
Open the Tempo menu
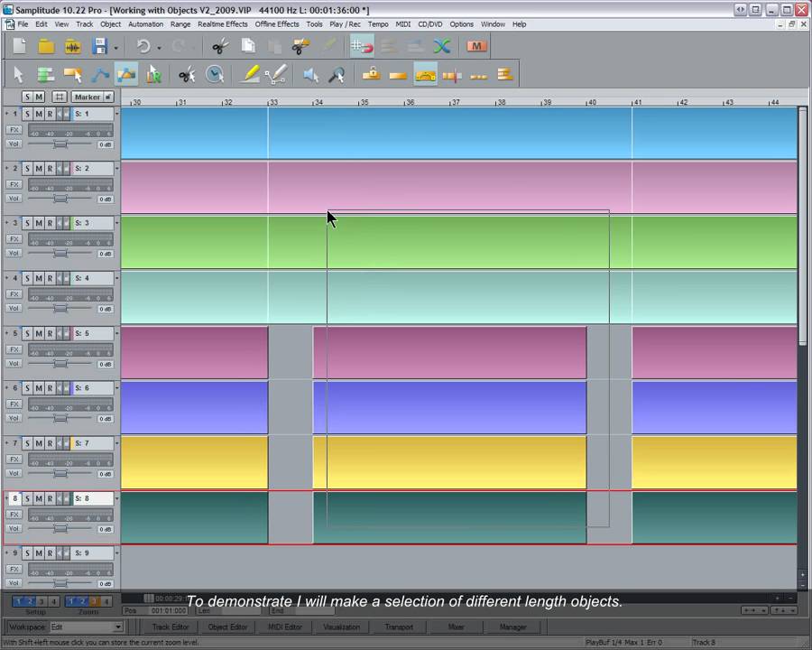[378, 23]
